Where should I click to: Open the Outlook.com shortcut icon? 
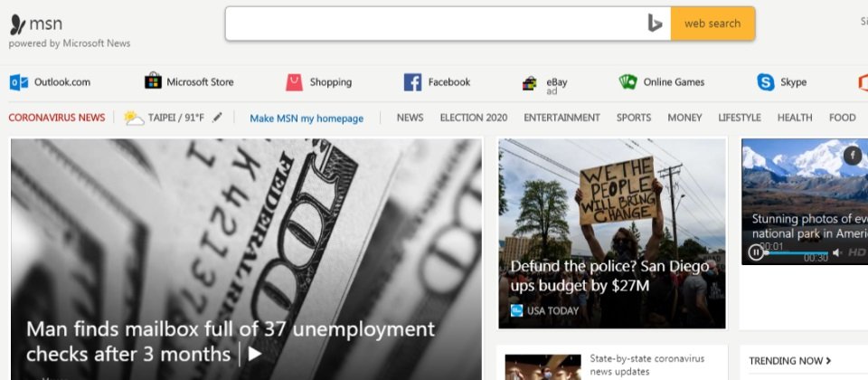[x=19, y=82]
